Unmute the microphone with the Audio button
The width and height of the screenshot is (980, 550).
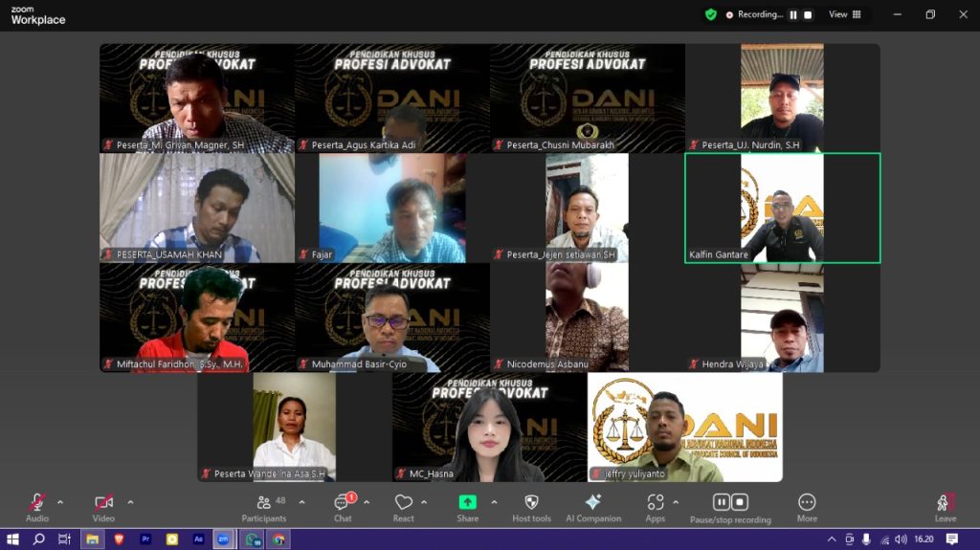coord(36,505)
